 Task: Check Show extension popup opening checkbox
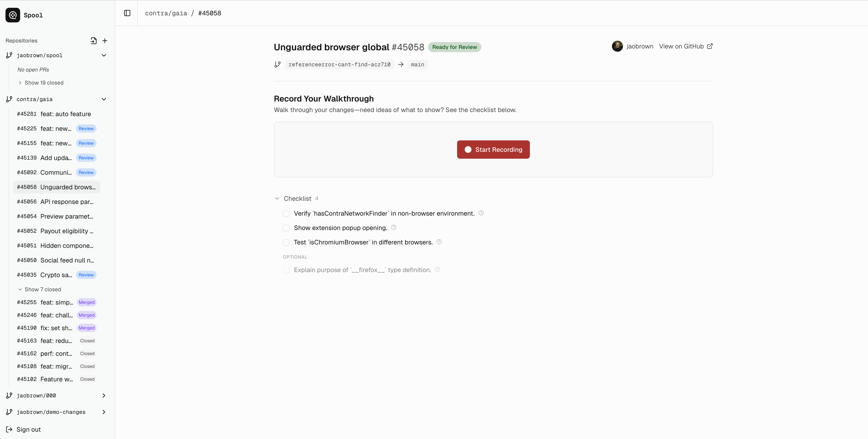coord(286,228)
